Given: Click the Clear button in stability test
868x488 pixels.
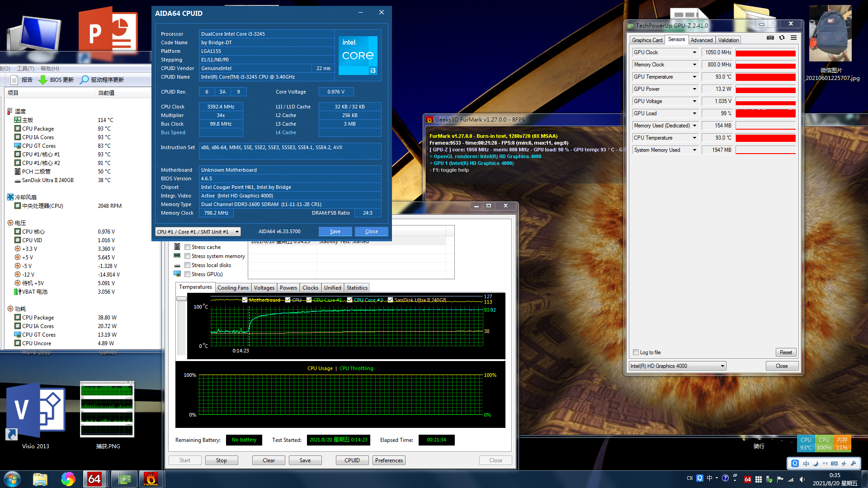Looking at the screenshot, I should tap(269, 460).
